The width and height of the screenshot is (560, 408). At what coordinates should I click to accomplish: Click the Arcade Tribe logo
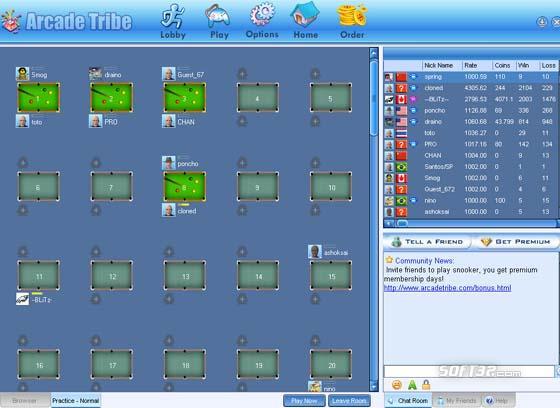coord(67,21)
